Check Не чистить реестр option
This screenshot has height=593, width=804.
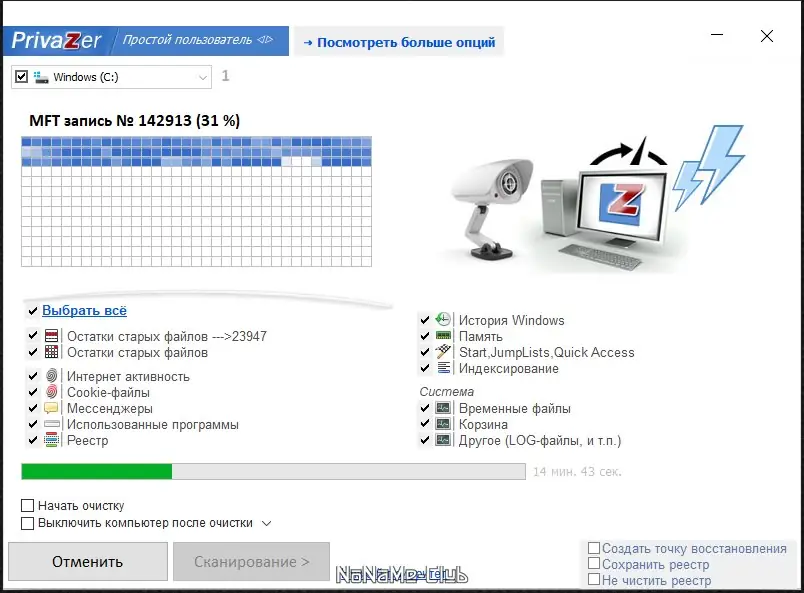point(594,580)
